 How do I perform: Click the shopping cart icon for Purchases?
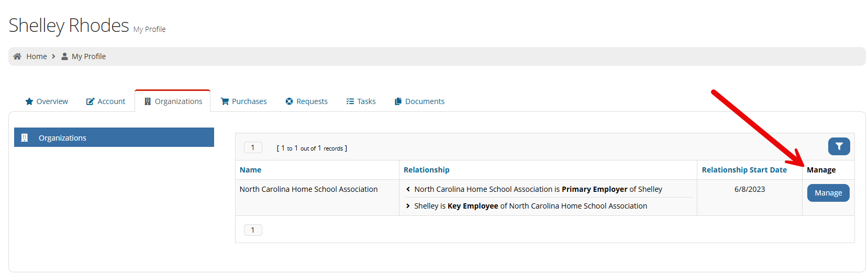(225, 101)
